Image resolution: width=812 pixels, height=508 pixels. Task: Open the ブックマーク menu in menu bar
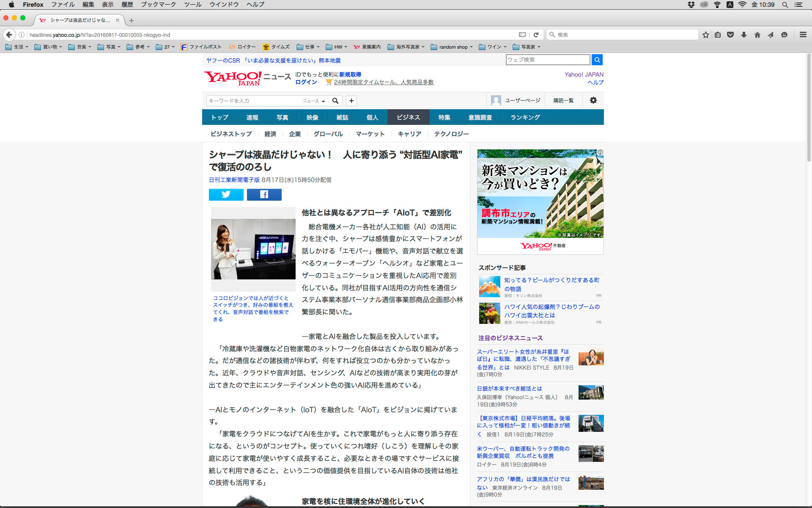158,5
